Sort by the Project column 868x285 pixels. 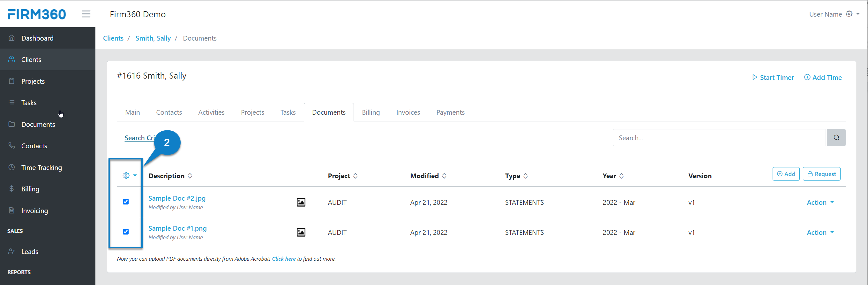tap(343, 176)
